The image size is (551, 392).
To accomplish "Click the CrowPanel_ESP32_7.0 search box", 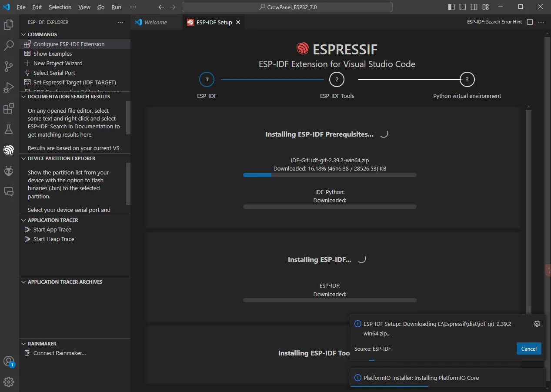I will click(287, 7).
